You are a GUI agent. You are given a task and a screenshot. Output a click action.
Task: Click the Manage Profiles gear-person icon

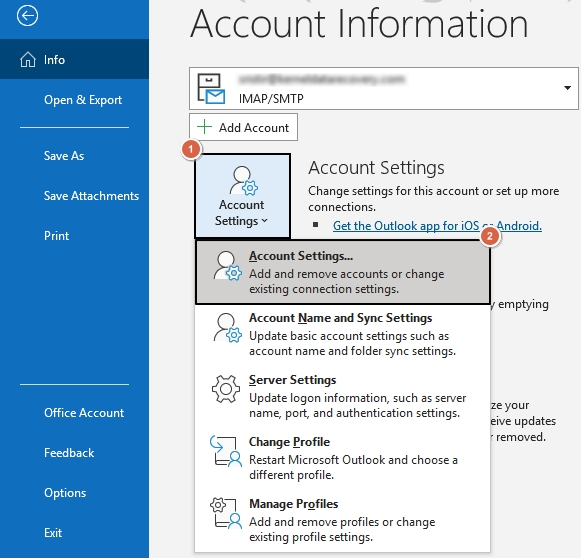click(x=226, y=513)
